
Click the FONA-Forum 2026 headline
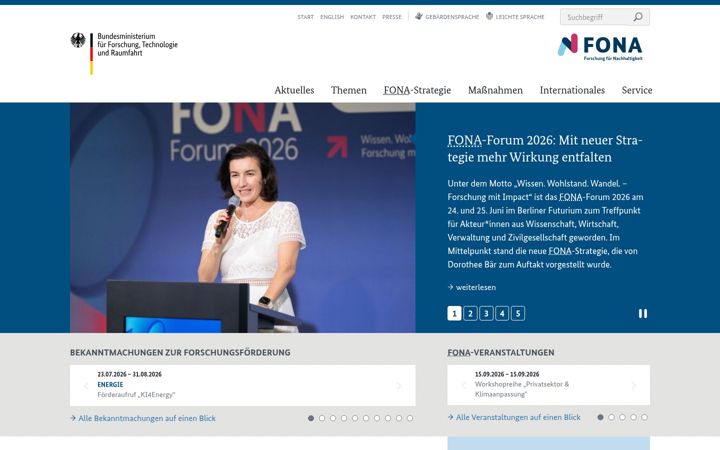point(545,148)
